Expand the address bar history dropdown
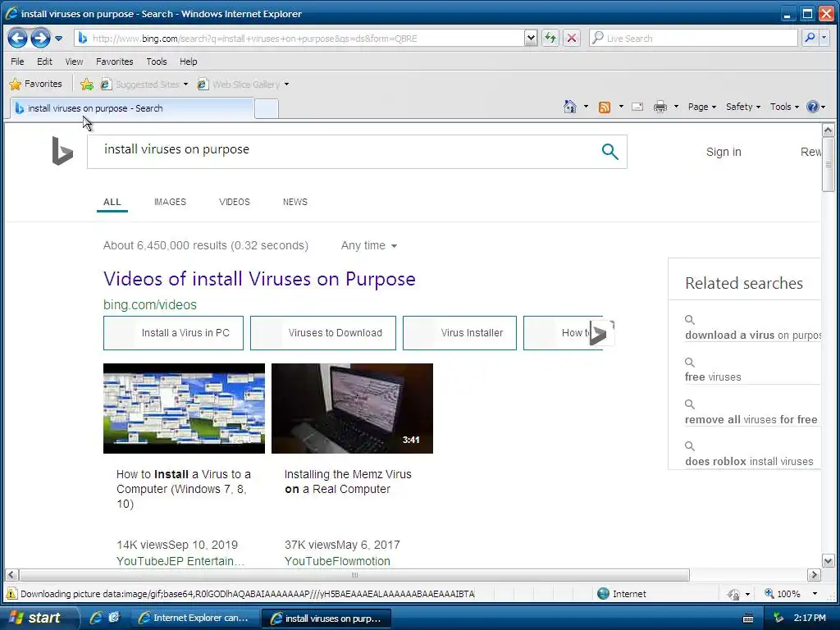840x630 pixels. [x=531, y=38]
